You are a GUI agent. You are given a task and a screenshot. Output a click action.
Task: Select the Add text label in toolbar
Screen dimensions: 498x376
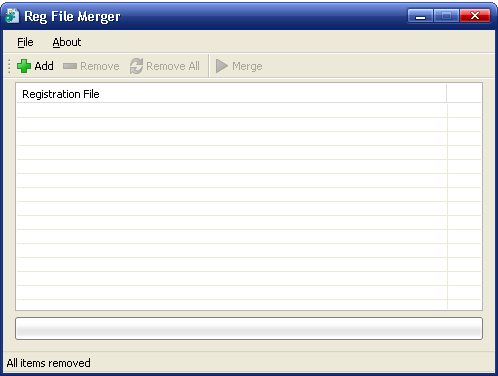(x=44, y=66)
